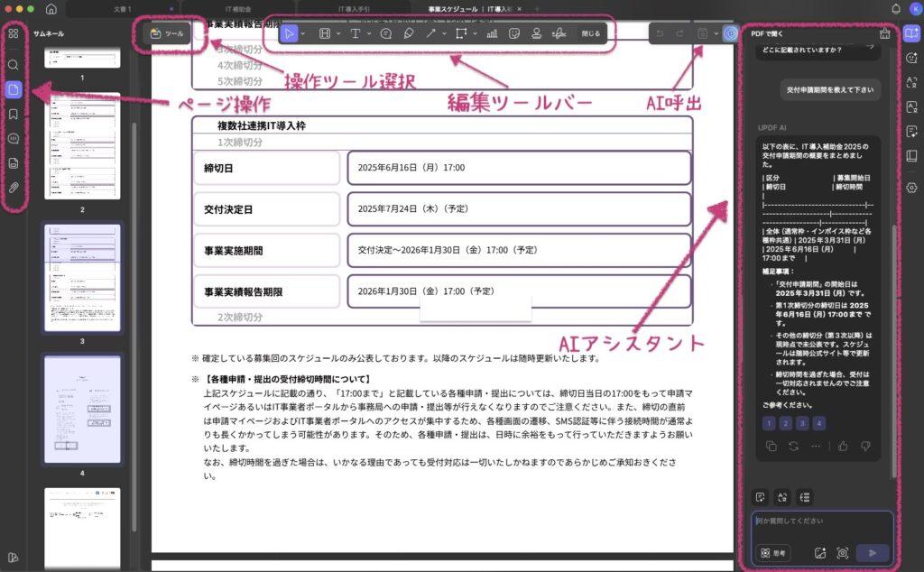
Task: Thumbs down the AI response
Action: pyautogui.click(x=865, y=446)
